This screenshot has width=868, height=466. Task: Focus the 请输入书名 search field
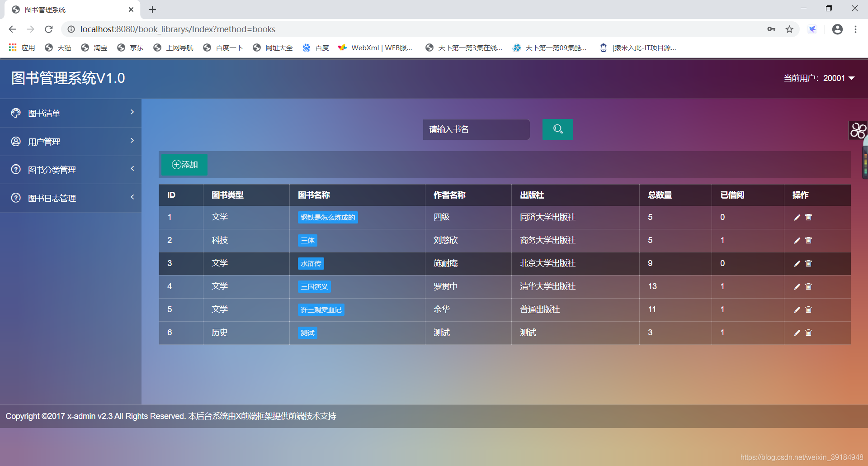coord(476,129)
